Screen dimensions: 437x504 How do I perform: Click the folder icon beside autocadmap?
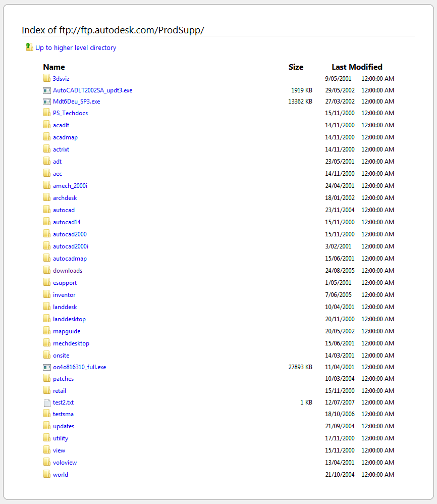[47, 258]
